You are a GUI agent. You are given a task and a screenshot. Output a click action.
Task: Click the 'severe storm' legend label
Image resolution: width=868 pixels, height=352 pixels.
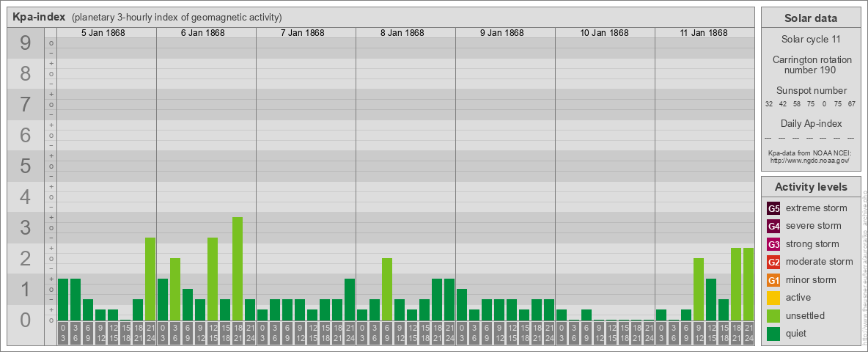pos(814,226)
